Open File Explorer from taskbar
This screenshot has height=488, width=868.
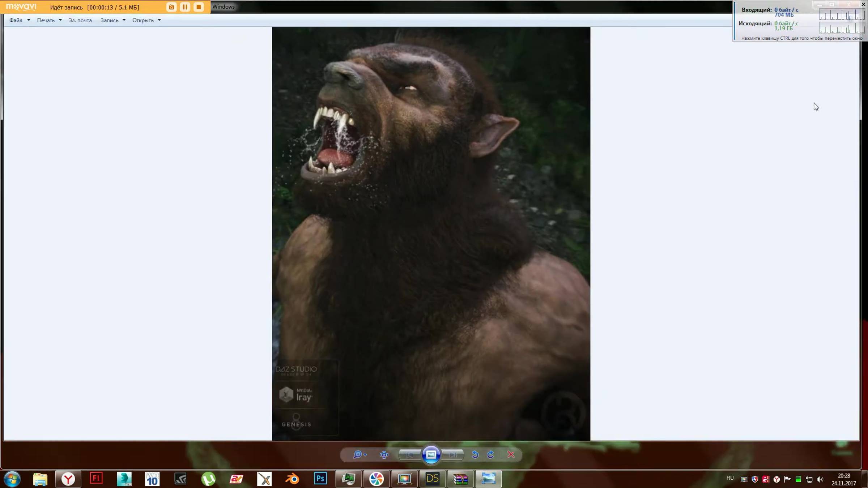[40, 479]
